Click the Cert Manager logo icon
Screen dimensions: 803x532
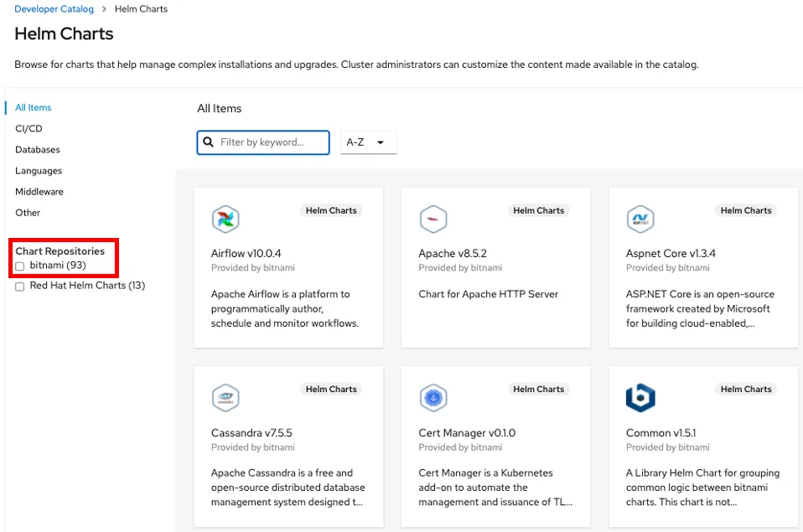[433, 398]
